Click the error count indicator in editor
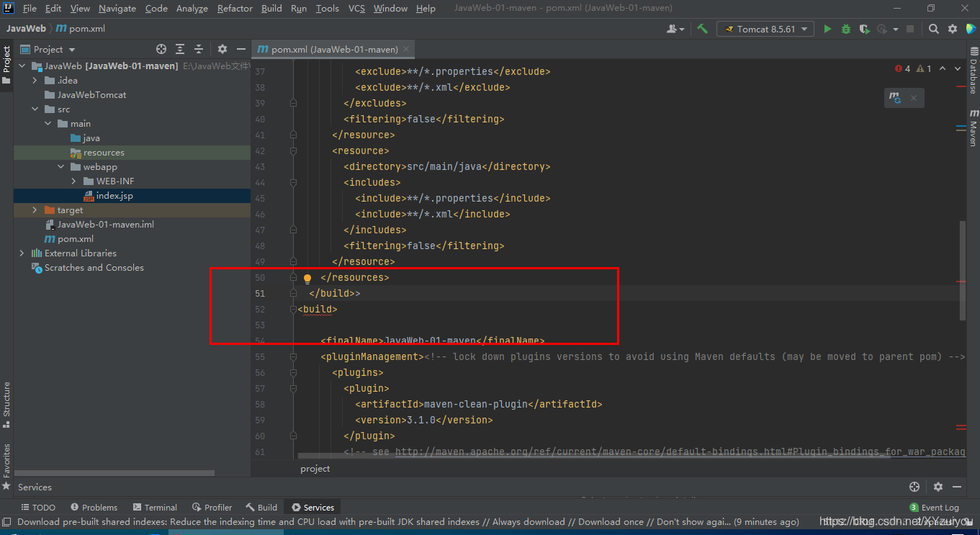The height and width of the screenshot is (535, 980). (903, 68)
